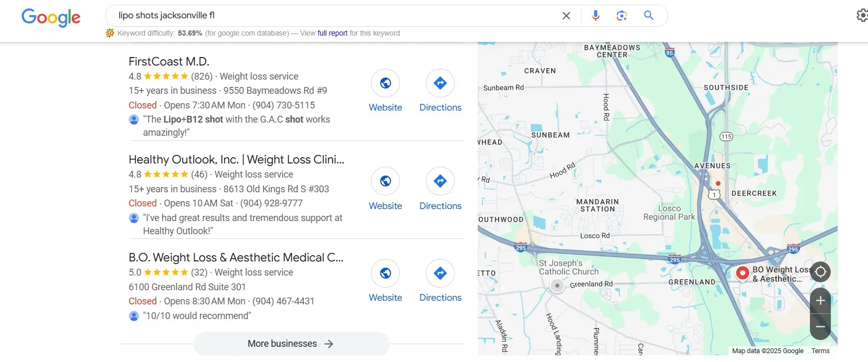Screen dimensions: 868x362
Task: Open B.O. Weight Loss & Aesthetic listing title
Action: pos(236,258)
